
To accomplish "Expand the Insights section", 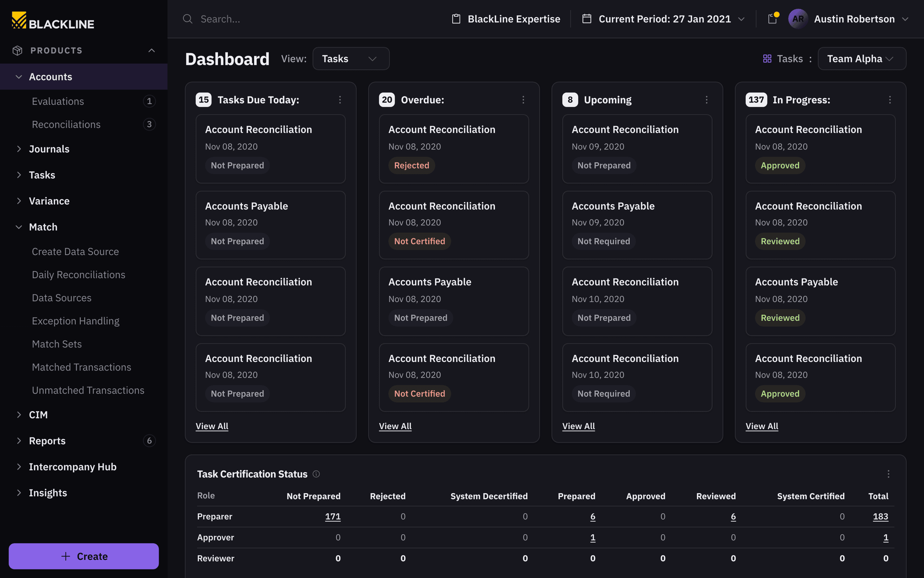I will coord(19,493).
